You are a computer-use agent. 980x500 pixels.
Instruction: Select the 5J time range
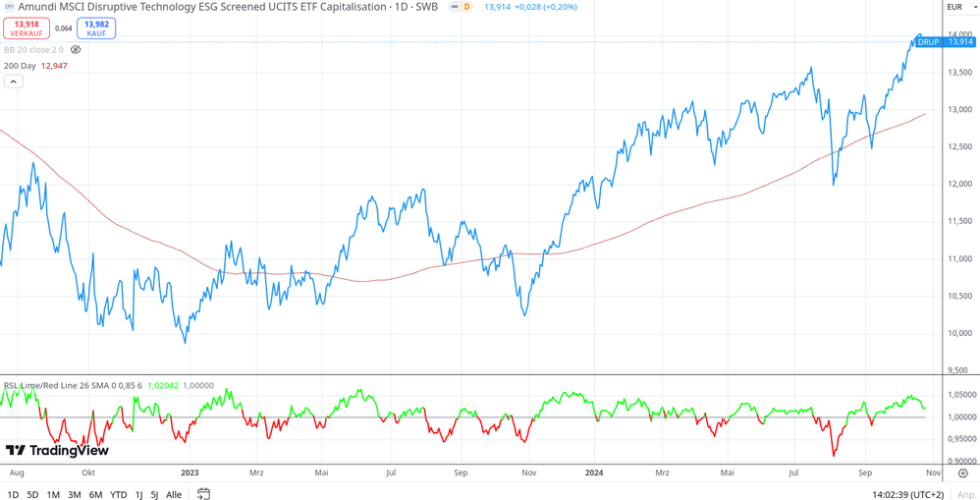point(154,494)
